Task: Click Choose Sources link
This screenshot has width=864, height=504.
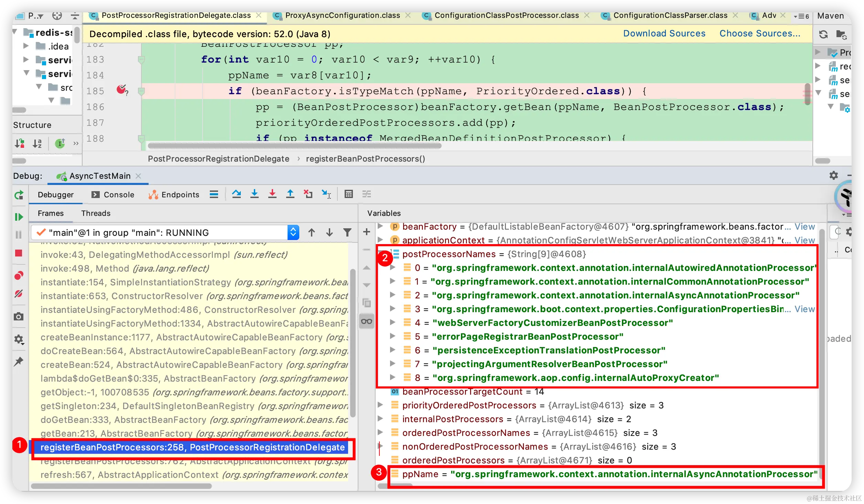Action: (760, 33)
